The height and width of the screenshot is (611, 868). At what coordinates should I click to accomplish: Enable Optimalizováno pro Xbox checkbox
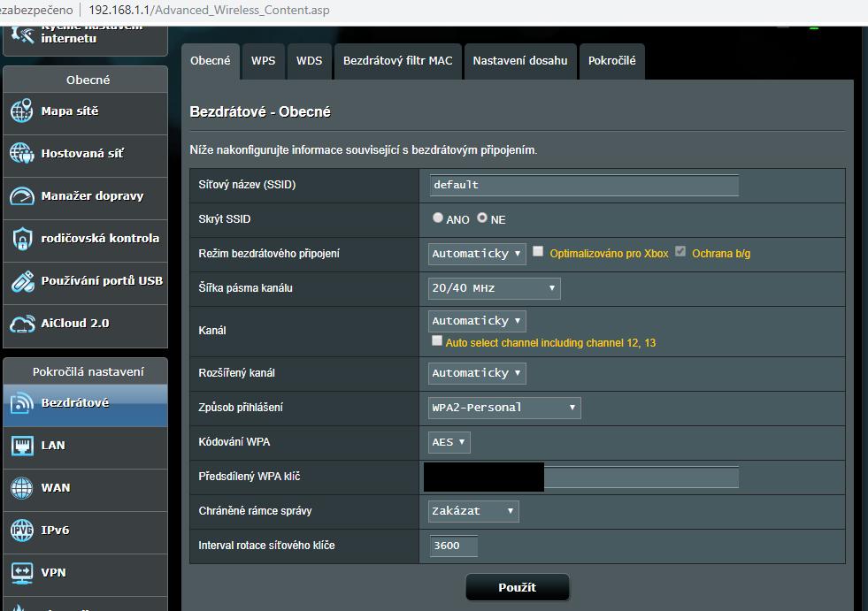point(538,252)
